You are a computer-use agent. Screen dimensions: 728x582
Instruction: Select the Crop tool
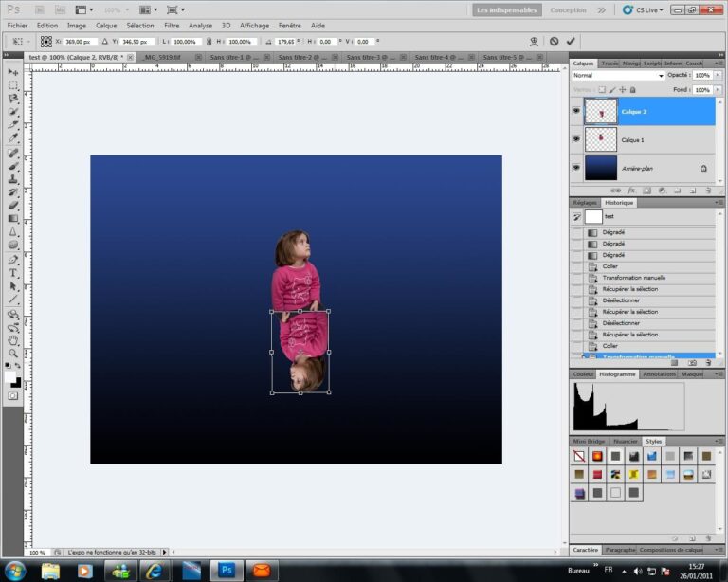[x=13, y=125]
